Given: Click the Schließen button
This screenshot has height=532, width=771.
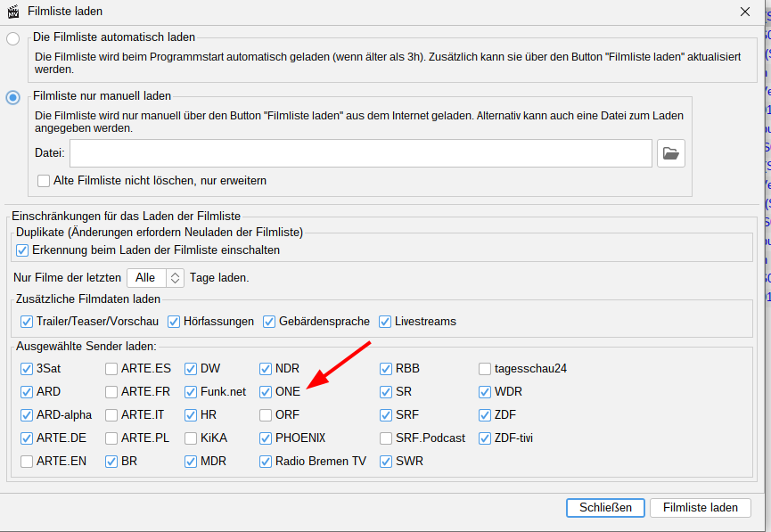Looking at the screenshot, I should click(605, 508).
